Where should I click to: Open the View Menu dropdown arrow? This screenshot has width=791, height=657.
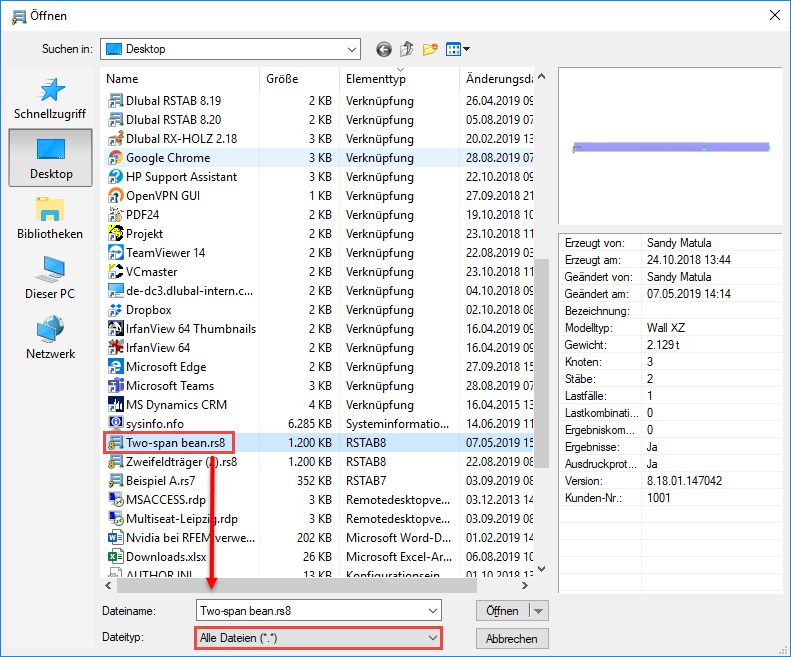click(467, 49)
